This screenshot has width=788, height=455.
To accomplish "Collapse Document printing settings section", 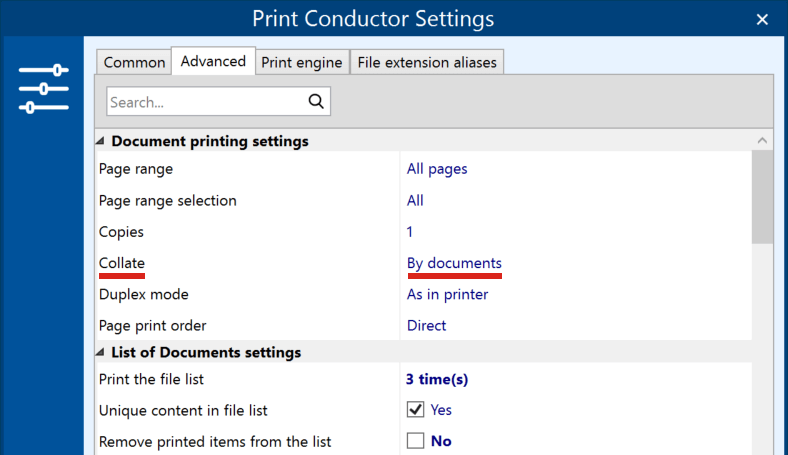I will 100,141.
